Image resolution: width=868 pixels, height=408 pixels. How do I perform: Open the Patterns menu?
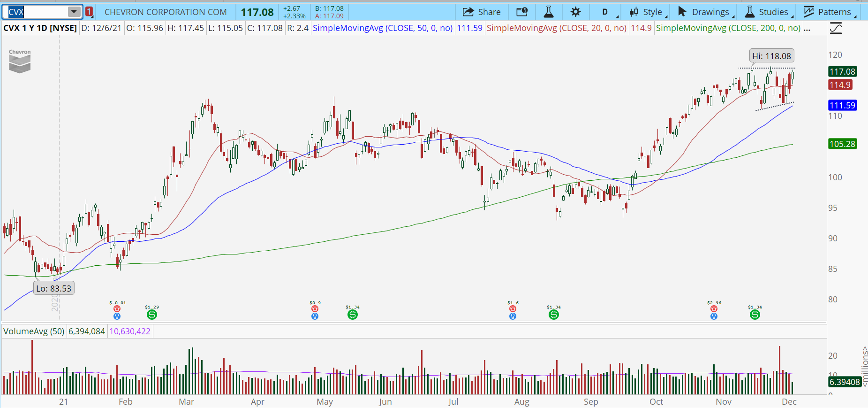click(x=830, y=12)
